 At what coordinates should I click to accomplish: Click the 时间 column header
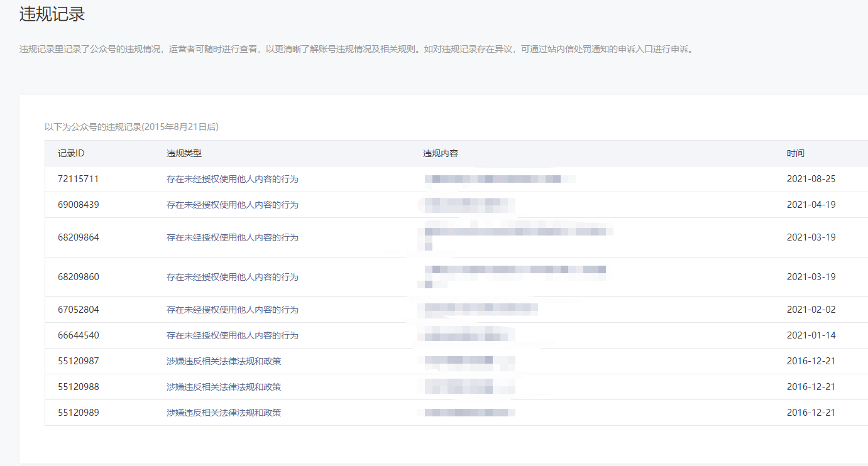[795, 153]
